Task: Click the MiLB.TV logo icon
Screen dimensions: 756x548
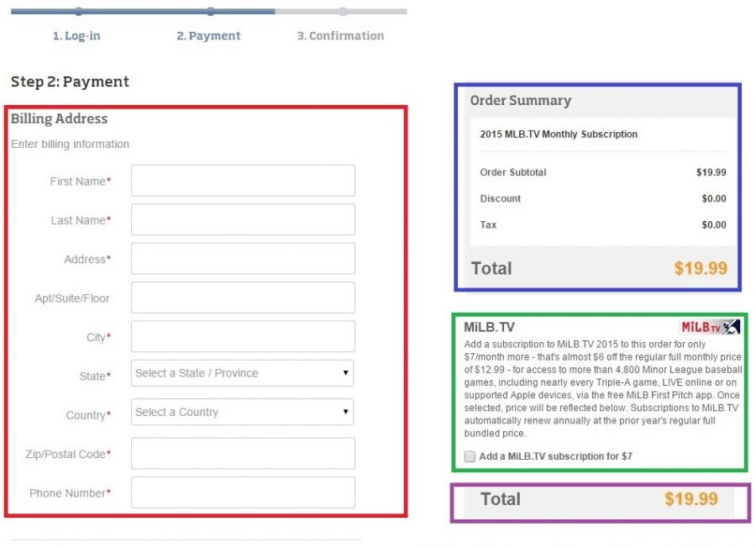Action: point(710,327)
